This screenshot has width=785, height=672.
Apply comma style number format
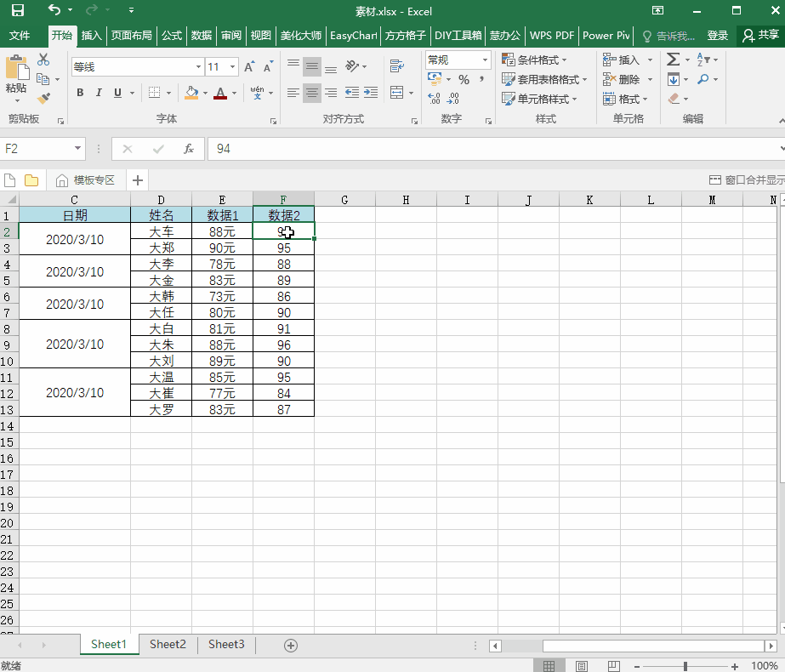pos(481,80)
